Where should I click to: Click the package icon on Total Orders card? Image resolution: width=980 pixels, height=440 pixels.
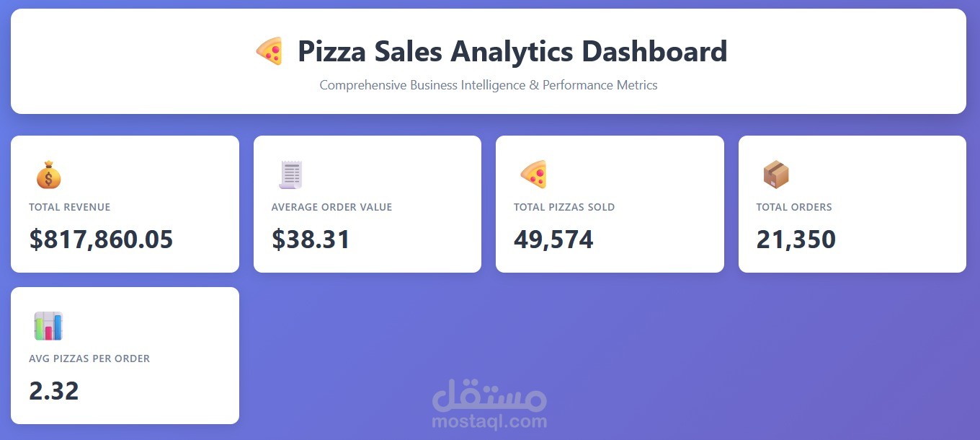(775, 174)
